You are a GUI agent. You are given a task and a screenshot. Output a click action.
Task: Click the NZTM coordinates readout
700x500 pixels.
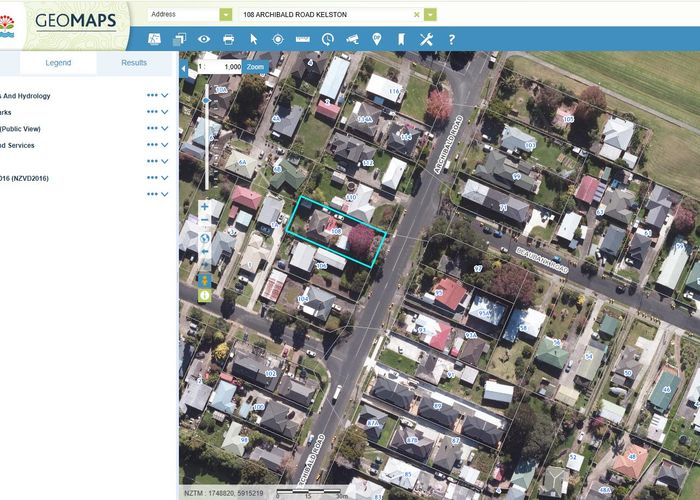click(224, 493)
